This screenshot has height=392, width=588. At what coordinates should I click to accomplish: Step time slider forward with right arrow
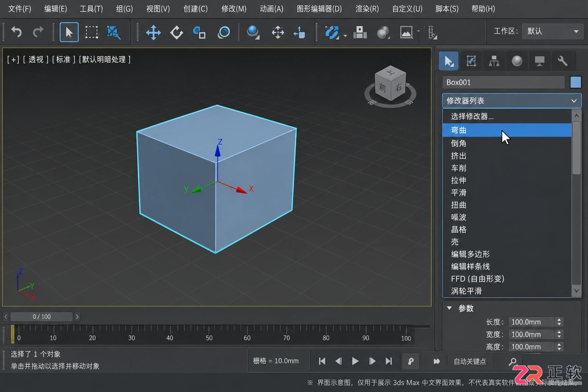point(77,317)
